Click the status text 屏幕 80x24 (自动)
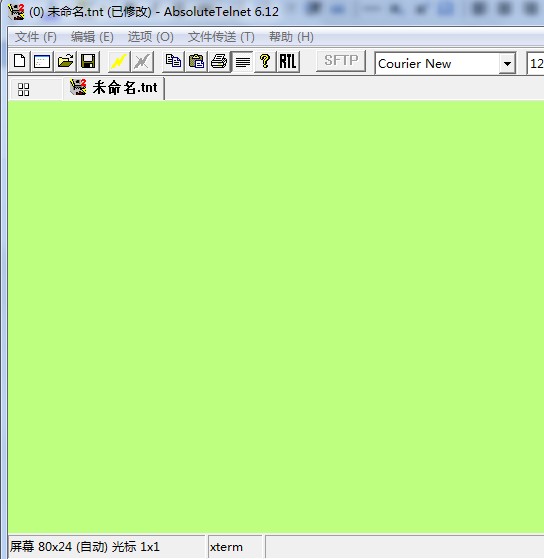 58,547
